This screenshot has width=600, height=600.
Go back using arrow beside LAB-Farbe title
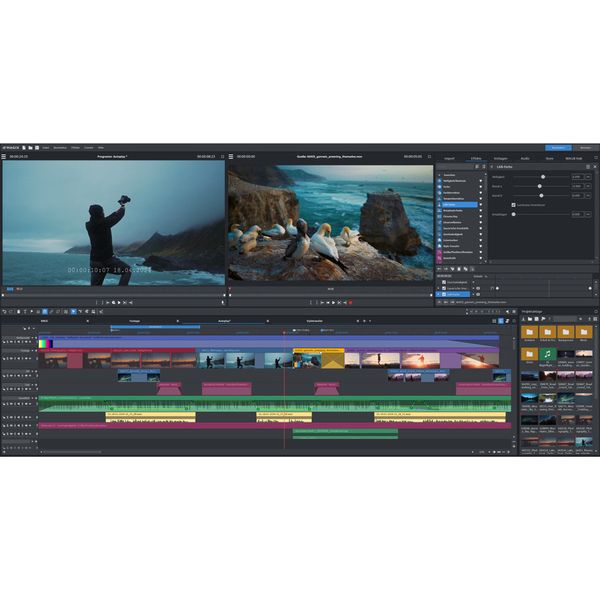(x=492, y=167)
